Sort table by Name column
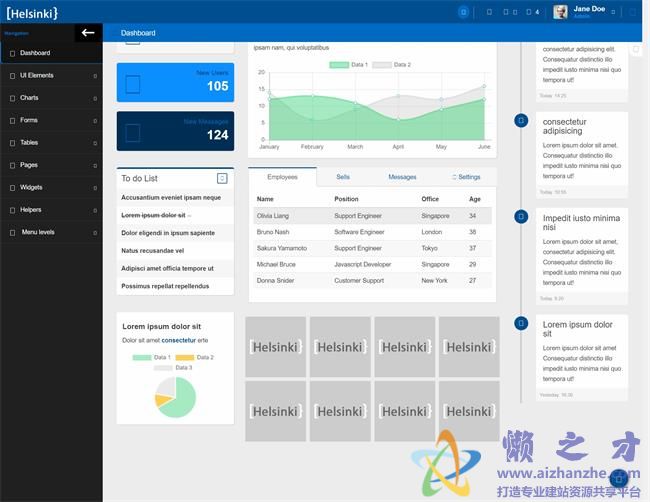The height and width of the screenshot is (502, 650). (265, 199)
